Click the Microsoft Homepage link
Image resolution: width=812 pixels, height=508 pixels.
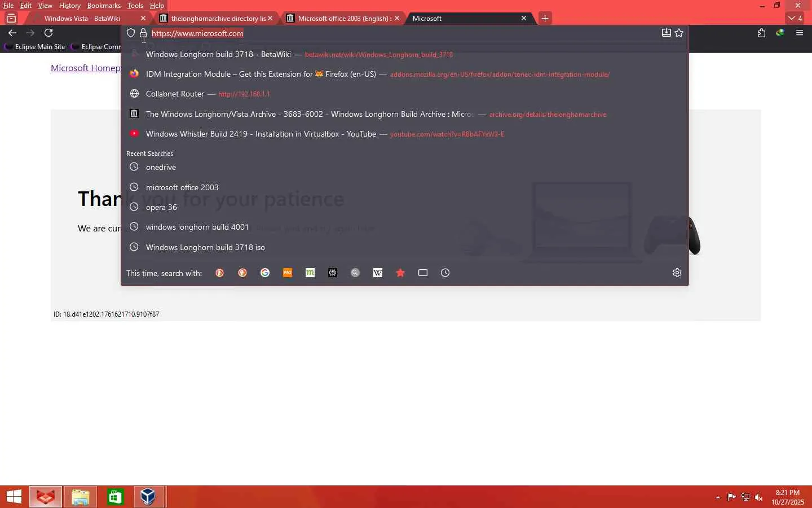[86, 68]
